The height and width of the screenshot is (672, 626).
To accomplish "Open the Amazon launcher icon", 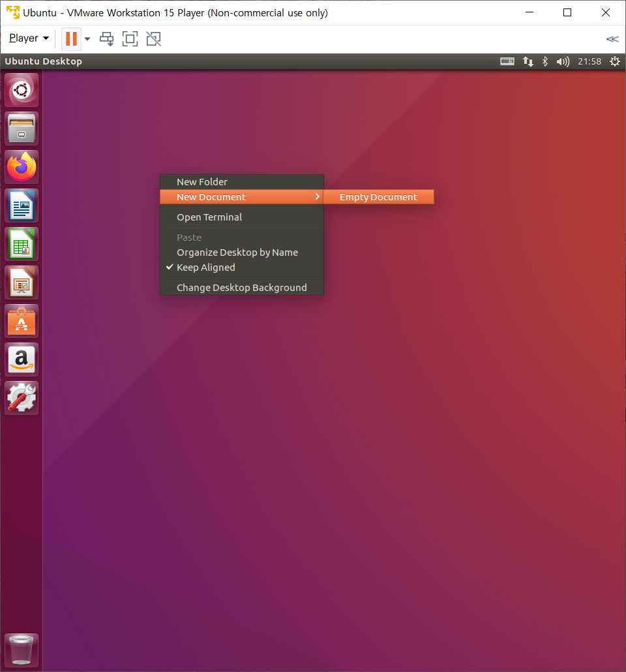I will click(22, 359).
